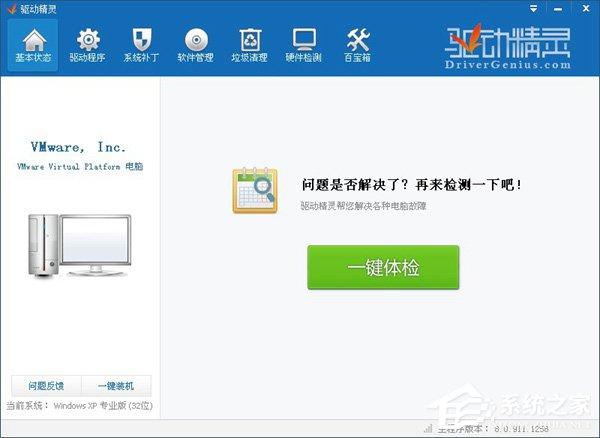This screenshot has height=438, width=600.
Task: Click the 主程序版本 number in status bar
Action: click(x=522, y=429)
